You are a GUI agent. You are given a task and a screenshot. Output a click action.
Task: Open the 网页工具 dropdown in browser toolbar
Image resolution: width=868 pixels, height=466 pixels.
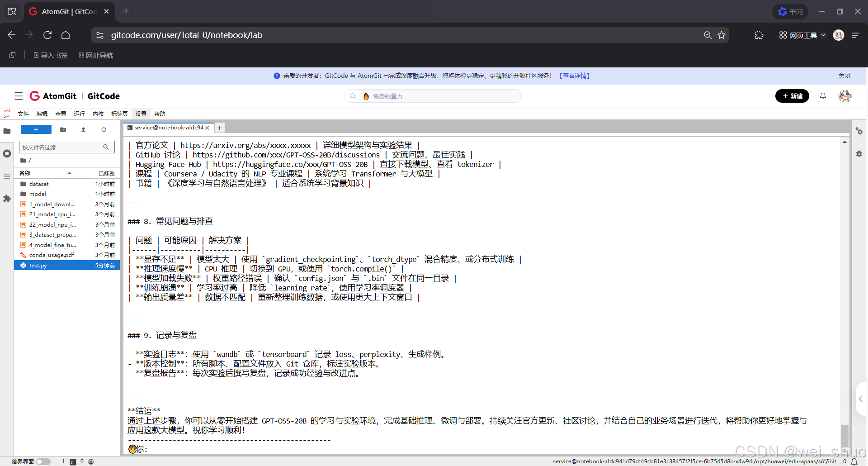point(802,35)
